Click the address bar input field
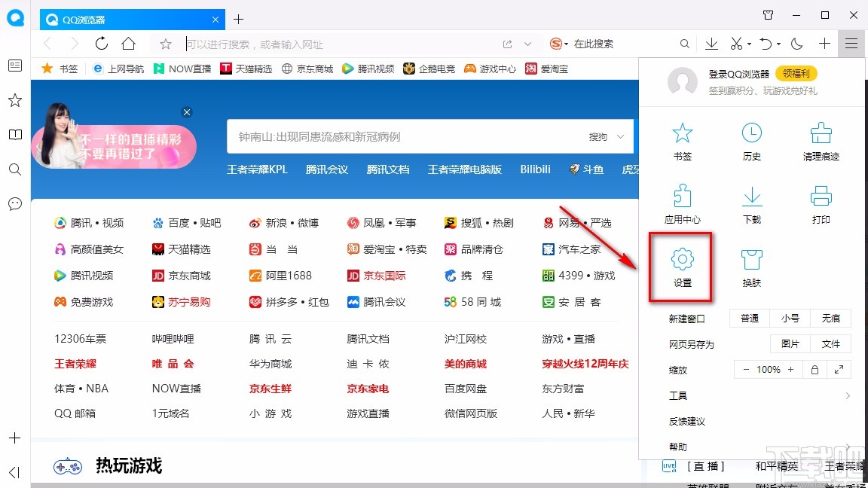Image resolution: width=868 pixels, height=488 pixels. coord(341,44)
